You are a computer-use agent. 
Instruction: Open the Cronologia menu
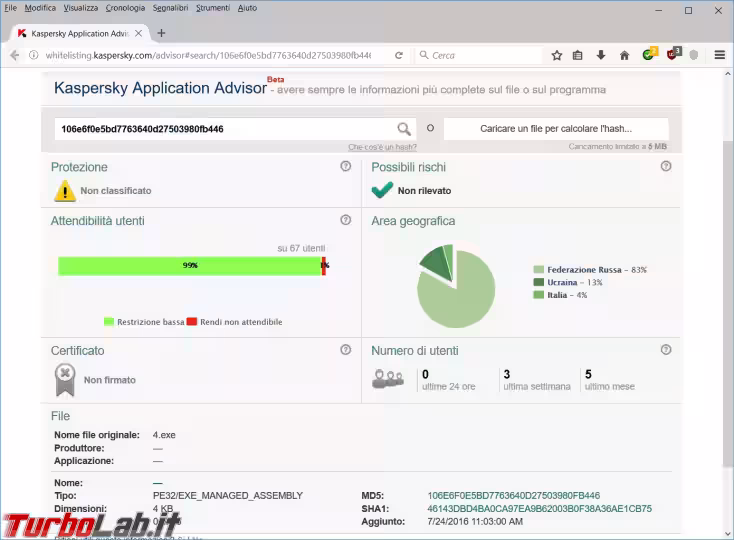click(127, 8)
